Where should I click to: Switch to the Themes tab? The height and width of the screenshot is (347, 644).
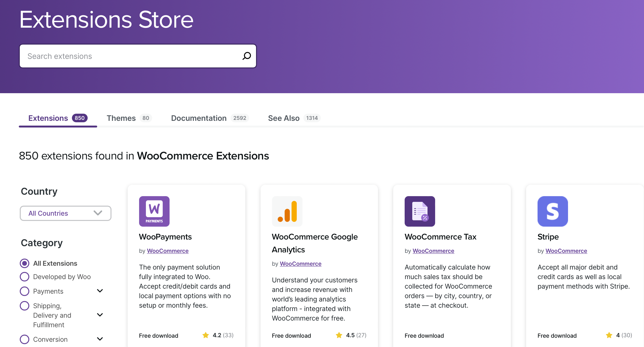point(121,118)
